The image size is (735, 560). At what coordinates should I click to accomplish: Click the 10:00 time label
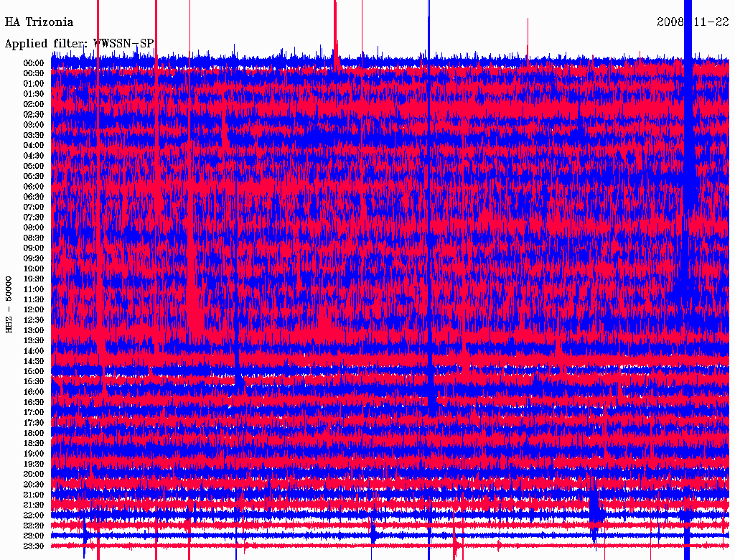click(x=34, y=269)
